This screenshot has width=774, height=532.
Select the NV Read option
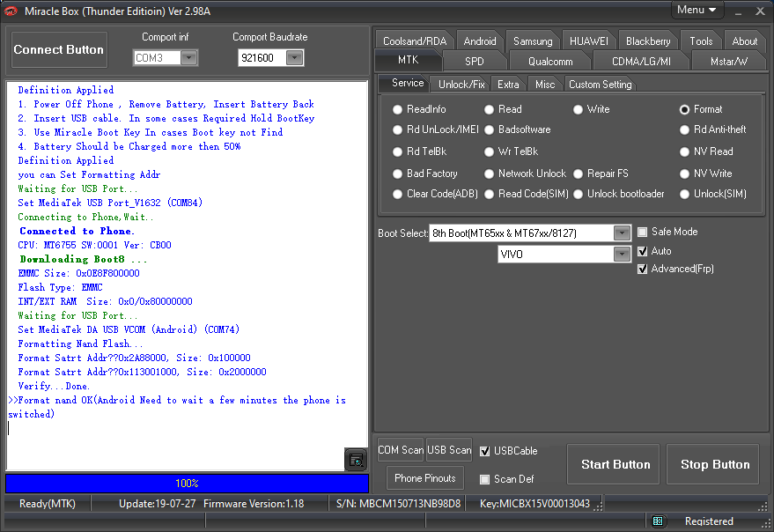click(706, 151)
